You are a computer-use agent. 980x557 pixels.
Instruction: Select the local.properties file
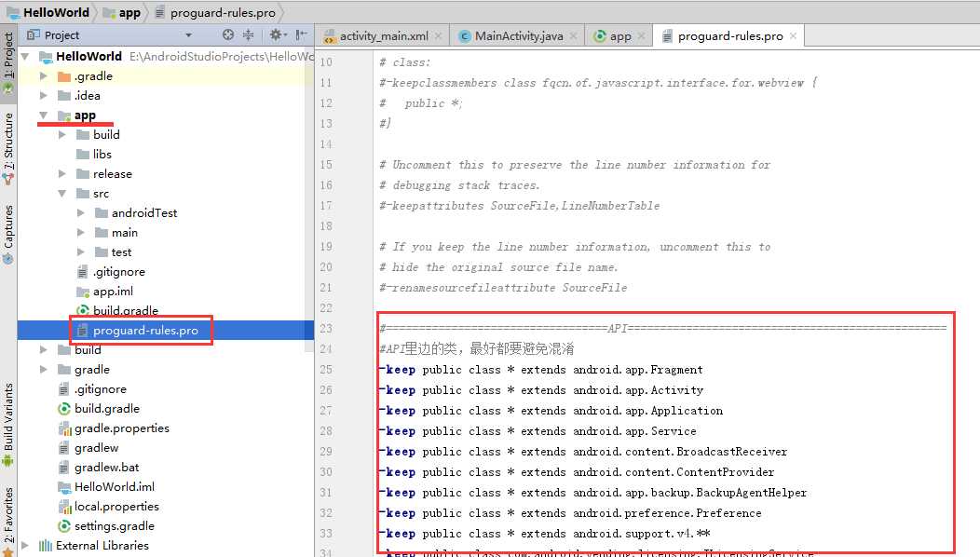click(116, 507)
